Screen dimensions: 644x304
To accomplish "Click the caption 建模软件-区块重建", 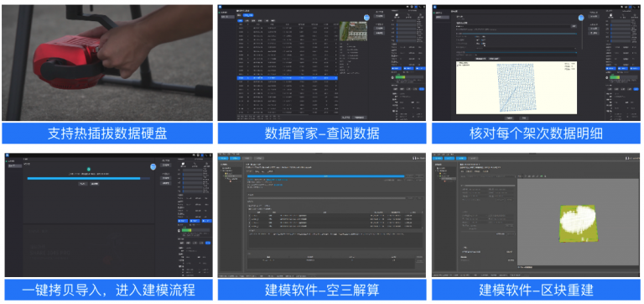I will pos(536,290).
